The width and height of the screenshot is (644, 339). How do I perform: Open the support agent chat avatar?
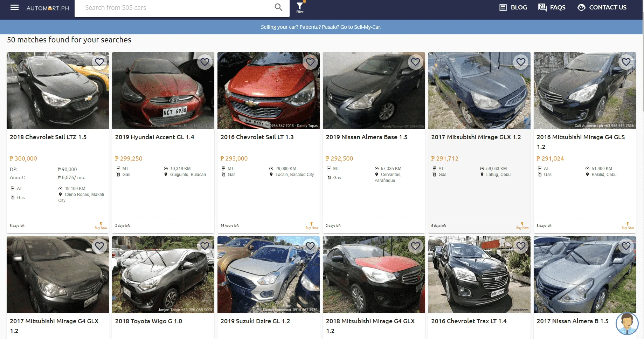[x=627, y=323]
